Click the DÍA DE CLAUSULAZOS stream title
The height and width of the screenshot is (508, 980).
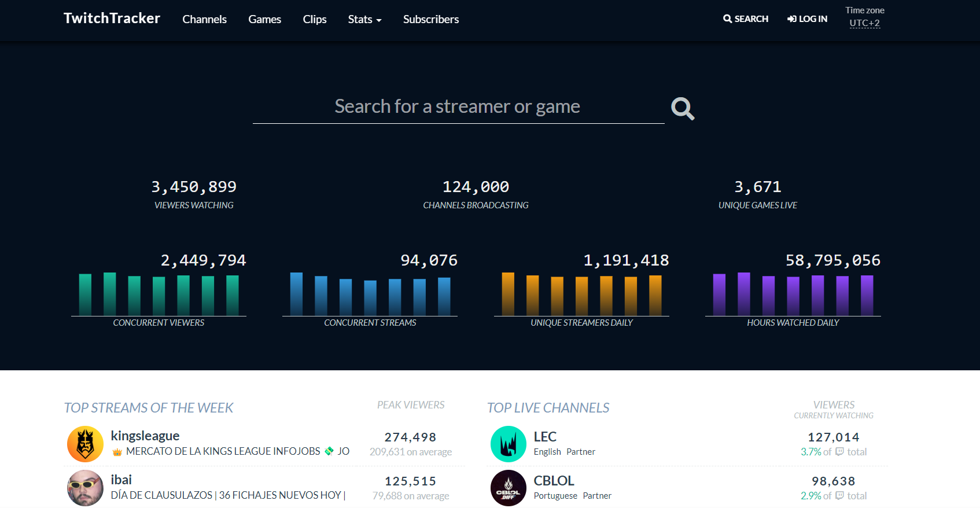click(x=228, y=495)
